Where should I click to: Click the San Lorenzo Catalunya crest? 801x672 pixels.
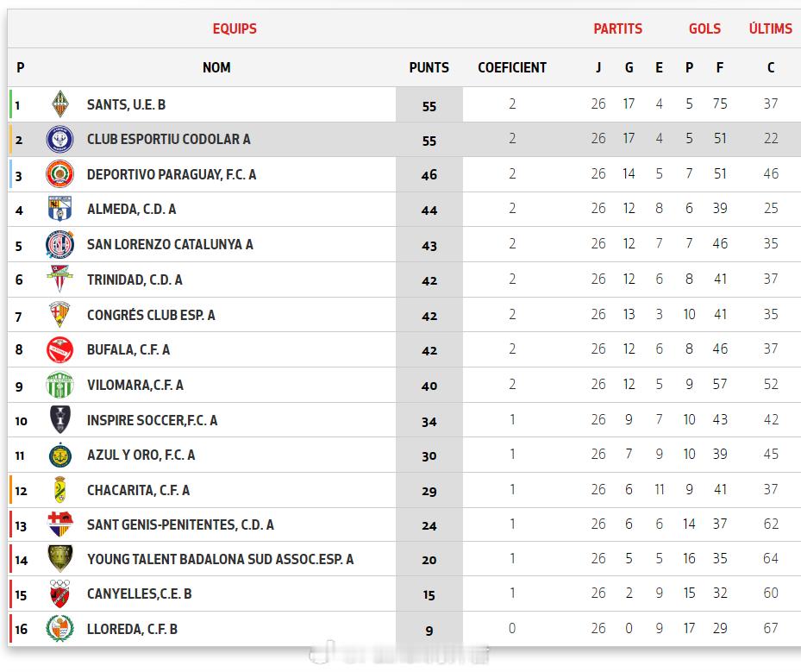click(59, 244)
